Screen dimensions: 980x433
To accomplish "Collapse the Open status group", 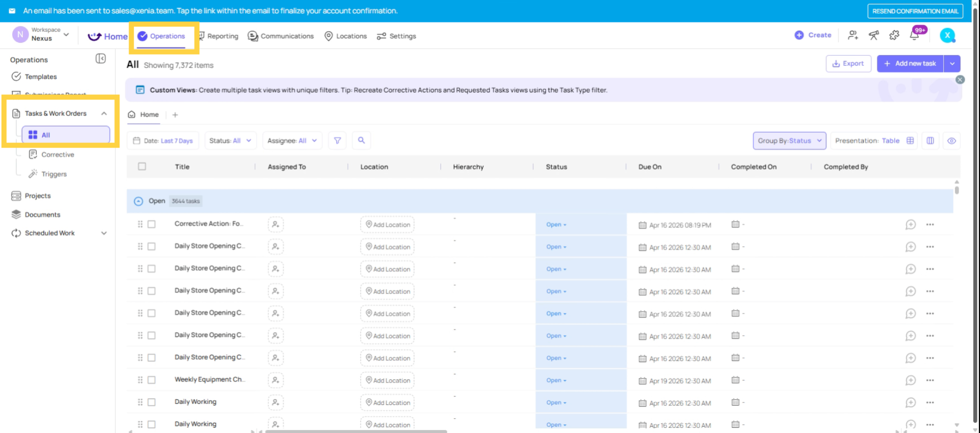I will click(x=138, y=201).
